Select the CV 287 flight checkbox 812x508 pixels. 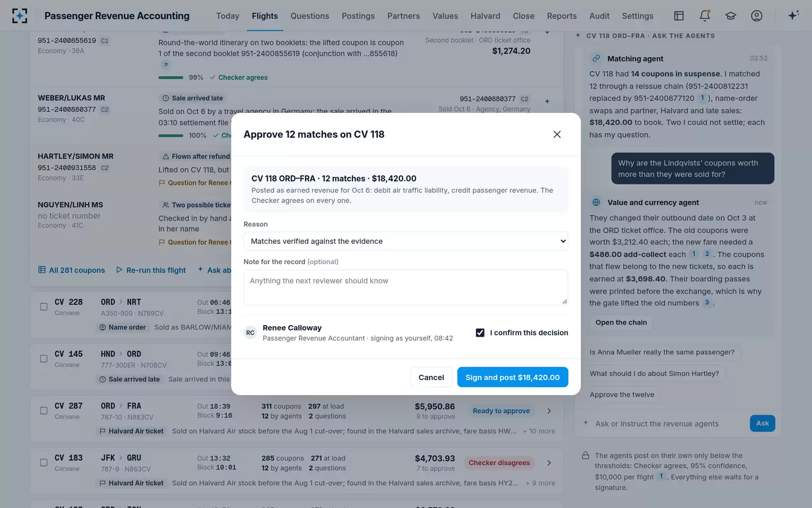(x=43, y=411)
